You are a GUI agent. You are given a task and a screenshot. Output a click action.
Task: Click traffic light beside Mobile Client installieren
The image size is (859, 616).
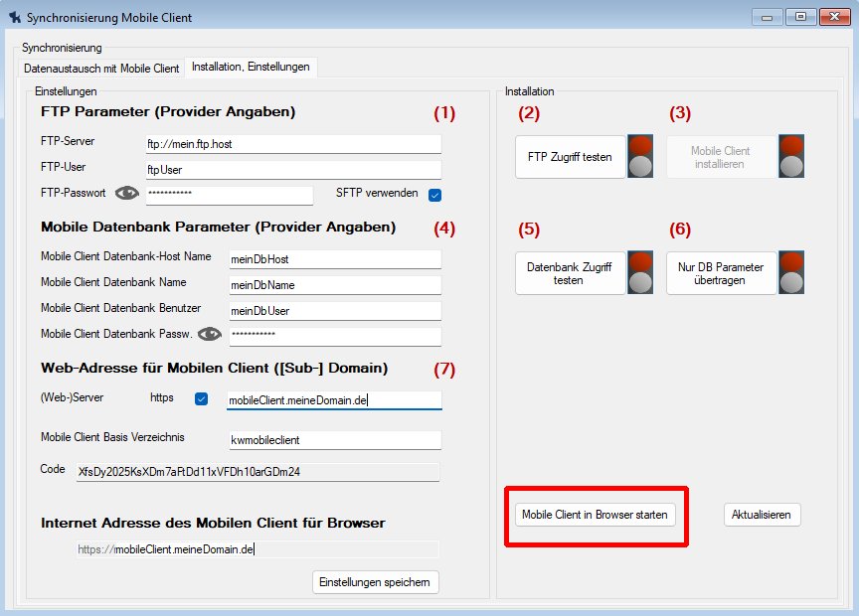click(x=790, y=156)
